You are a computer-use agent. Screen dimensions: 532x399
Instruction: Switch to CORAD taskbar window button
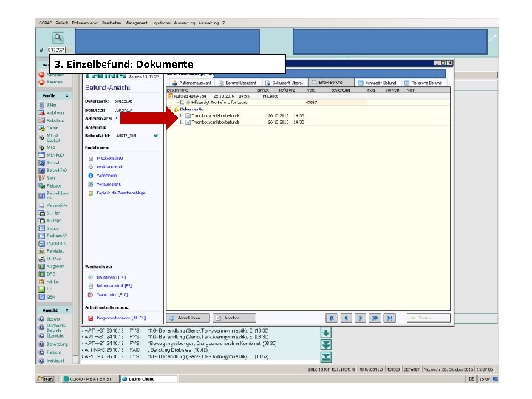(x=91, y=378)
